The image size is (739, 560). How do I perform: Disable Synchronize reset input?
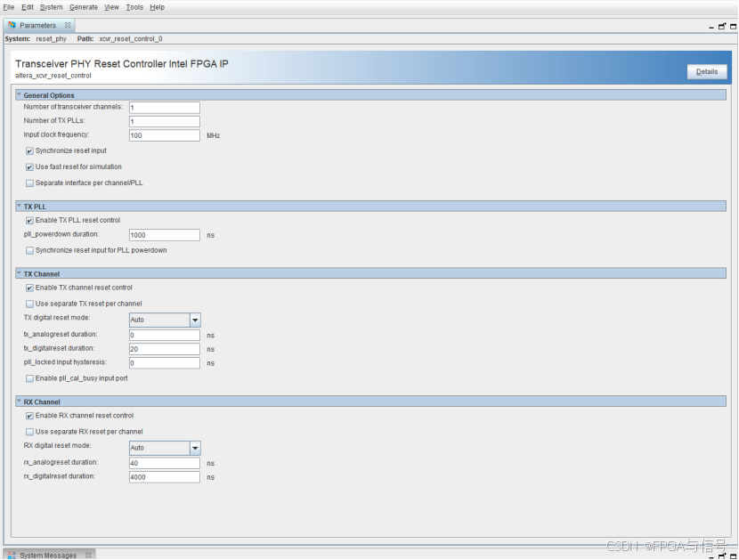point(29,150)
